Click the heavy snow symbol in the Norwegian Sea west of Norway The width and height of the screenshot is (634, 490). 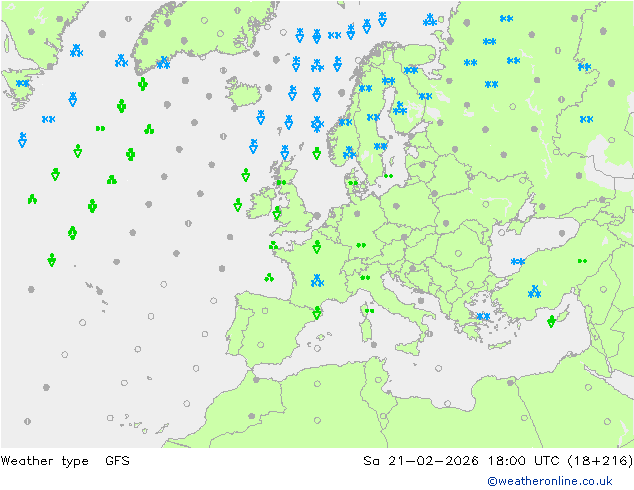(317, 124)
